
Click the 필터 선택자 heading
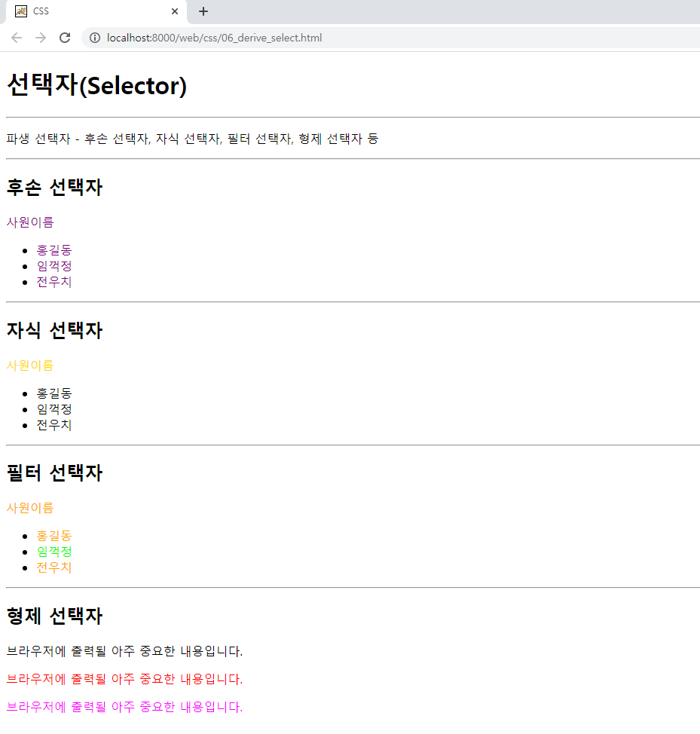tap(55, 473)
